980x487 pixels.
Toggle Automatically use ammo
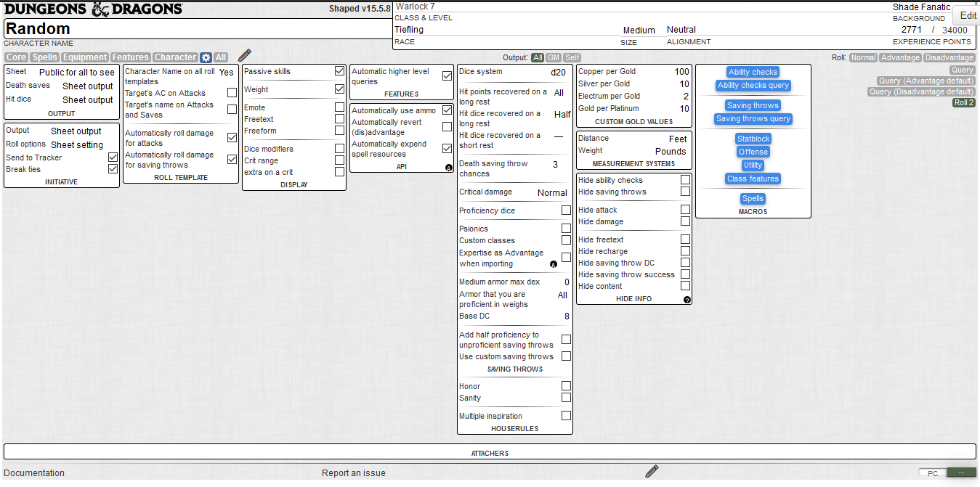click(x=447, y=110)
